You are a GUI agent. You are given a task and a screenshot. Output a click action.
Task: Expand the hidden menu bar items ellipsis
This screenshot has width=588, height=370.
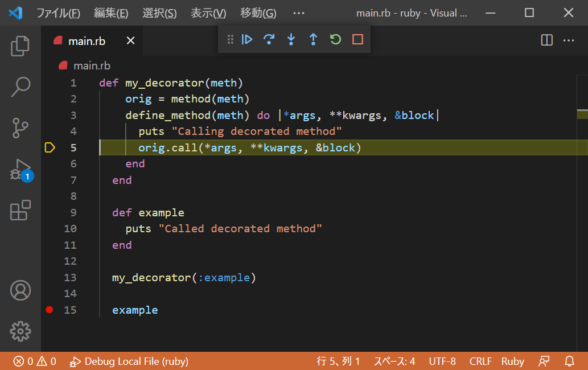298,13
